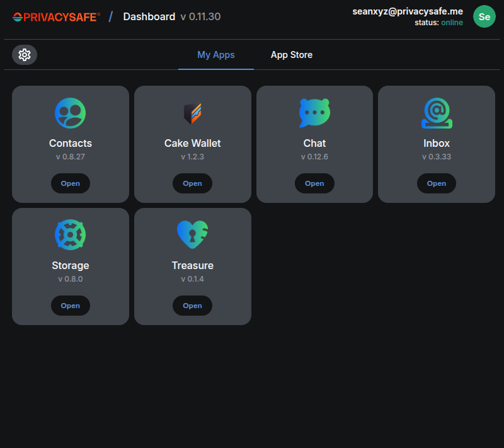Click the Storage app name label

click(x=71, y=265)
